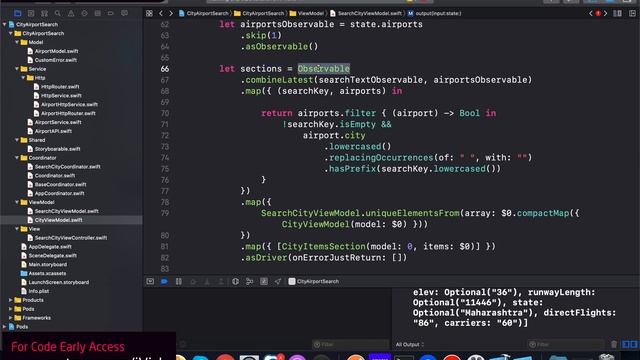
Task: Expand the bottom Pods project
Action: coord(5,327)
